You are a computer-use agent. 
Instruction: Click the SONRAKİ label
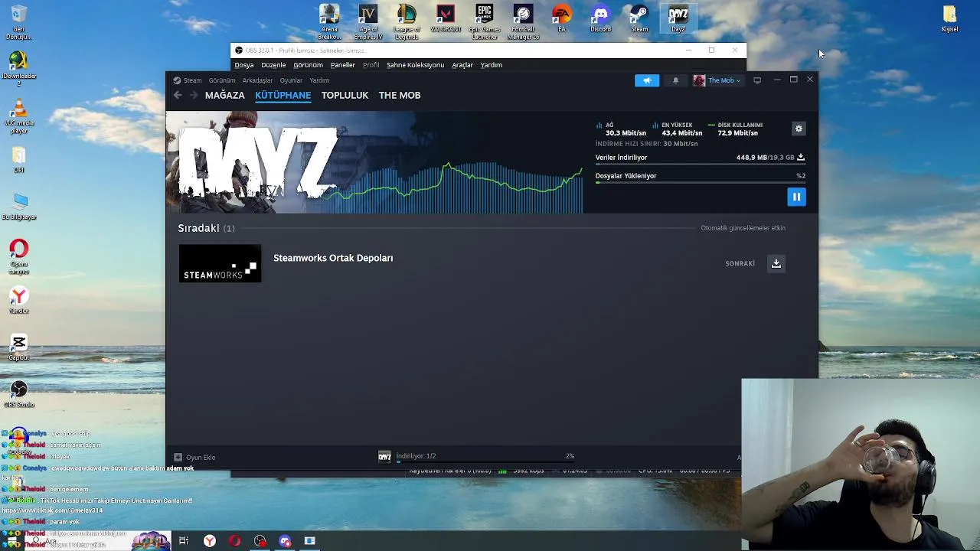pyautogui.click(x=740, y=263)
